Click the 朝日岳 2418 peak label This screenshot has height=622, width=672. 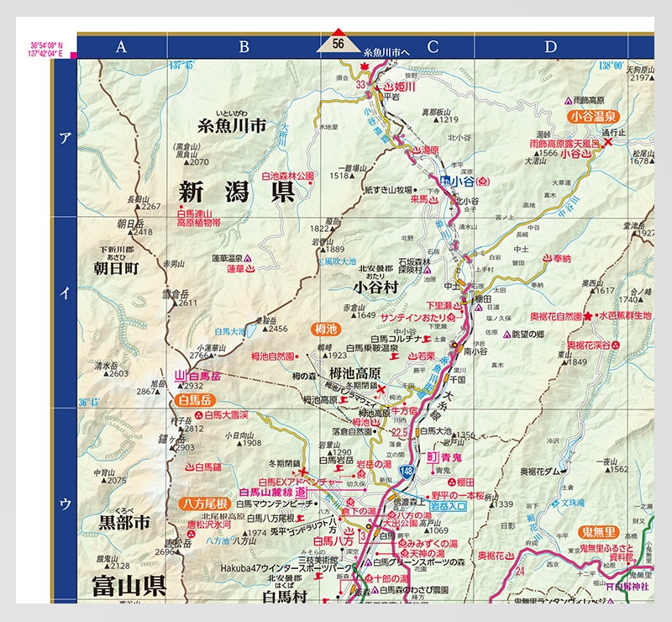click(x=135, y=228)
